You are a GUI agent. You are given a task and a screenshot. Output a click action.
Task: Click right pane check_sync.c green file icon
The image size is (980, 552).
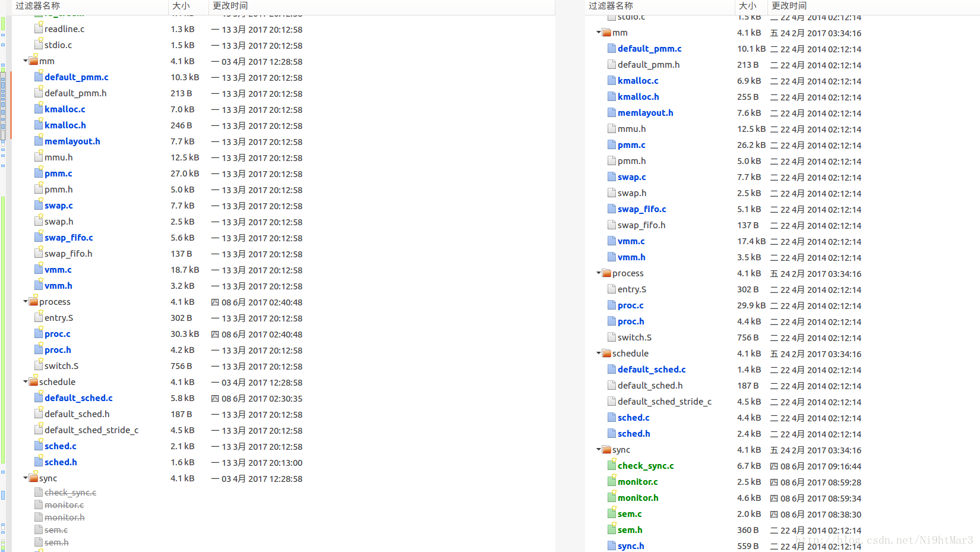(x=612, y=465)
